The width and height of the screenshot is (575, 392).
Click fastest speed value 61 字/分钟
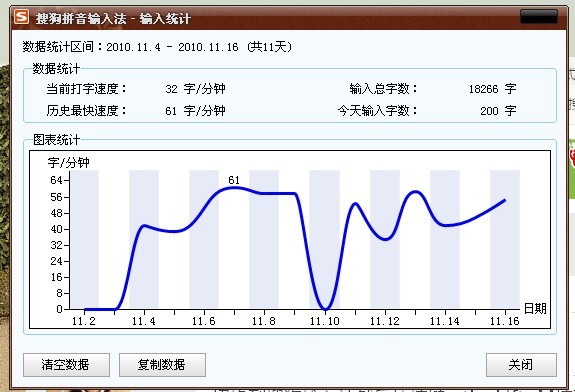pyautogui.click(x=195, y=110)
